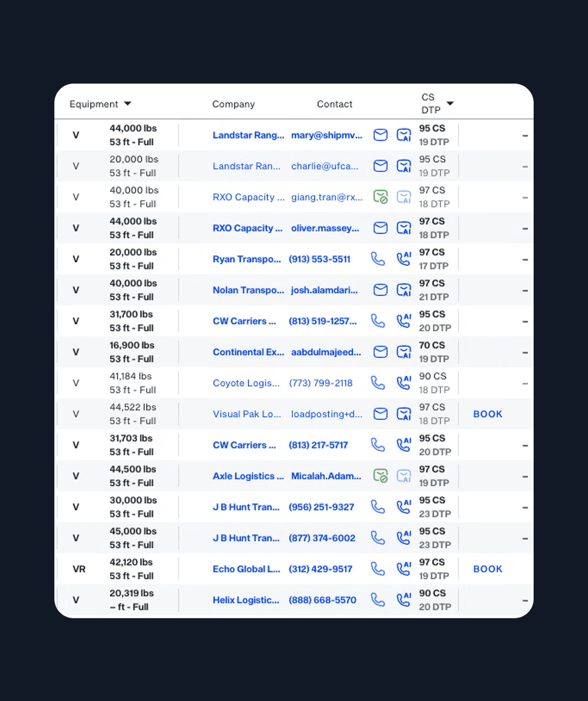Open Continental Ex company link

click(248, 352)
